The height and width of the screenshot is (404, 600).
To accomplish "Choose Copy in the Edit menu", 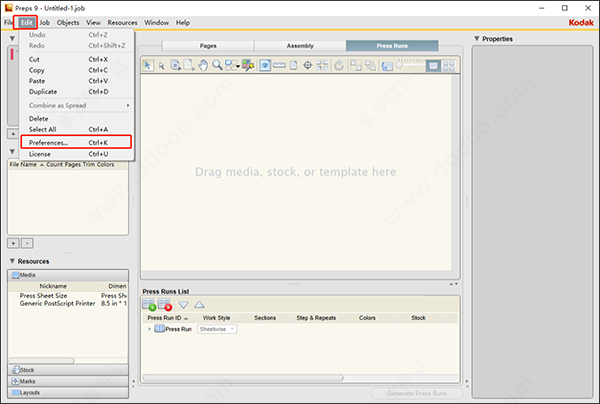I will point(77,70).
